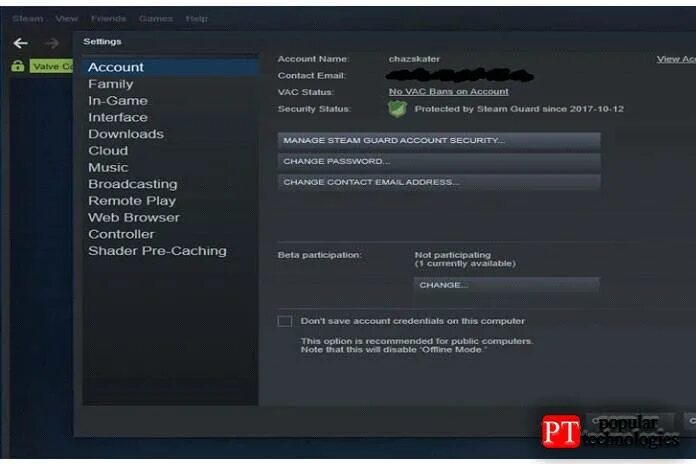
Task: Click the Settings window title
Action: click(102, 42)
